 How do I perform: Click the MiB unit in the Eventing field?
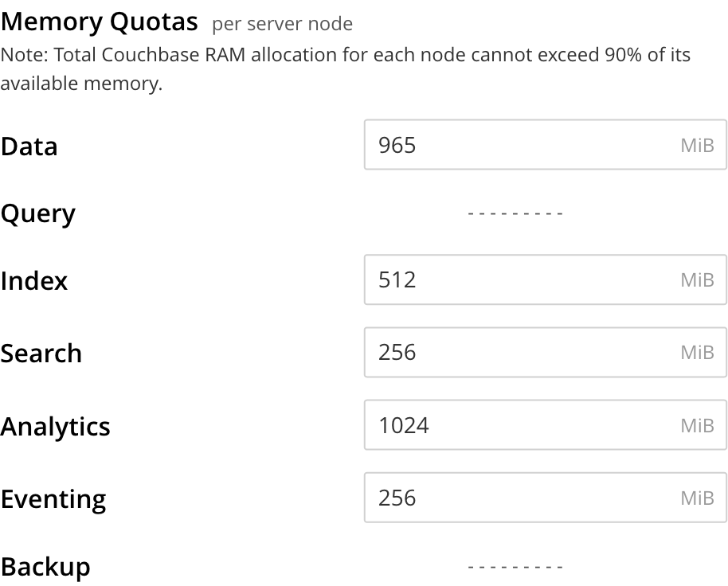697,498
